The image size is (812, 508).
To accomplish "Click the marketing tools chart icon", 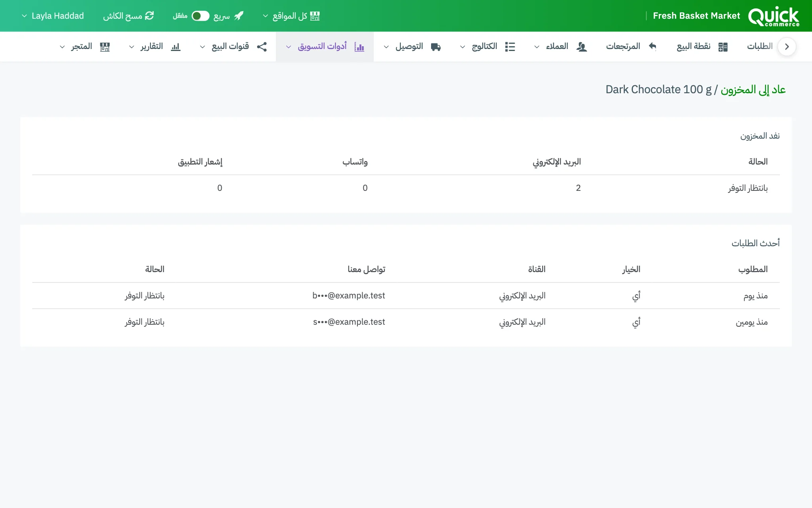I will (359, 47).
